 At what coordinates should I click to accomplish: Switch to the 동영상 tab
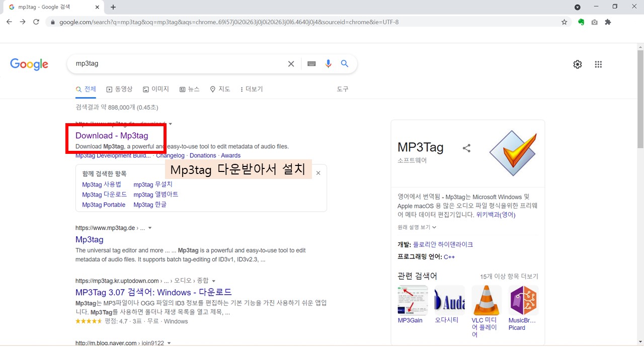click(119, 89)
